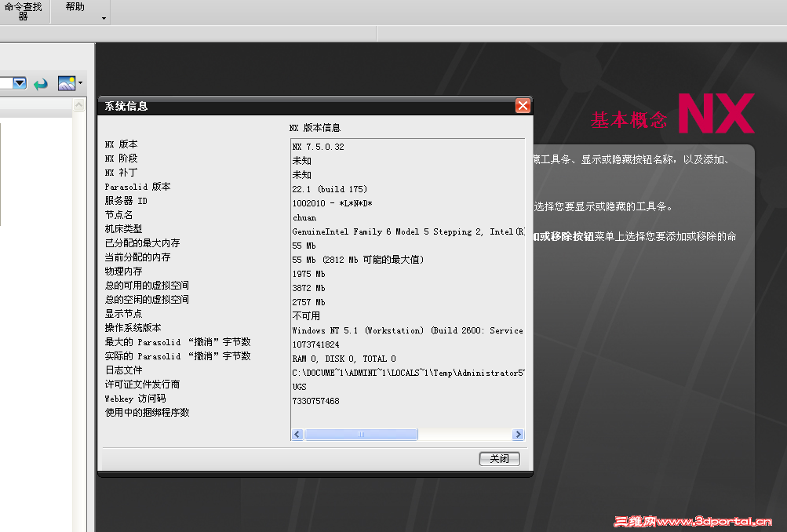The height and width of the screenshot is (532, 787).
Task: Click the horizontal scrollbar thumb
Action: pyautogui.click(x=361, y=434)
